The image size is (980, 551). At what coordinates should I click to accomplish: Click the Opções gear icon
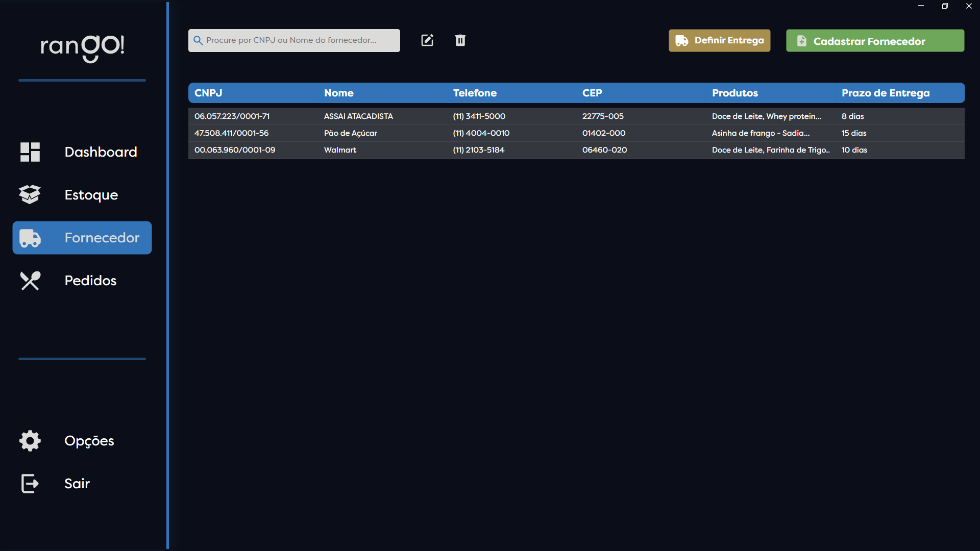click(x=30, y=441)
